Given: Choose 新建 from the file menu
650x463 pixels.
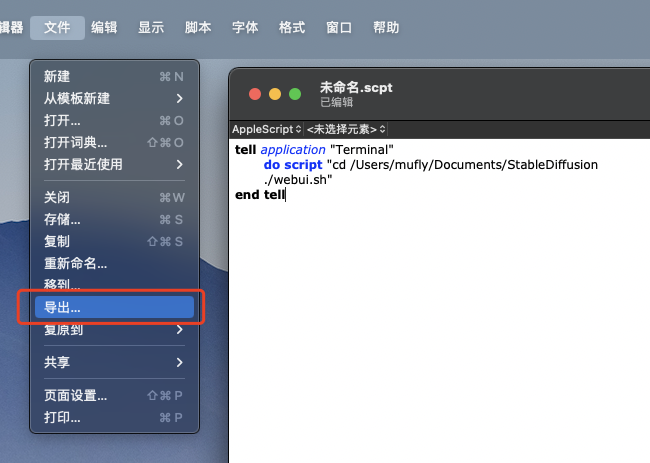Looking at the screenshot, I should click(114, 77).
